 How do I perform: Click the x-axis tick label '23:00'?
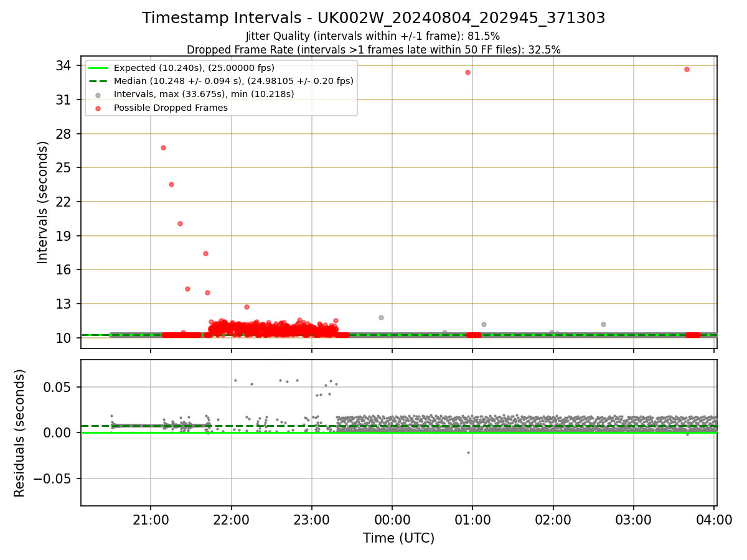(312, 520)
